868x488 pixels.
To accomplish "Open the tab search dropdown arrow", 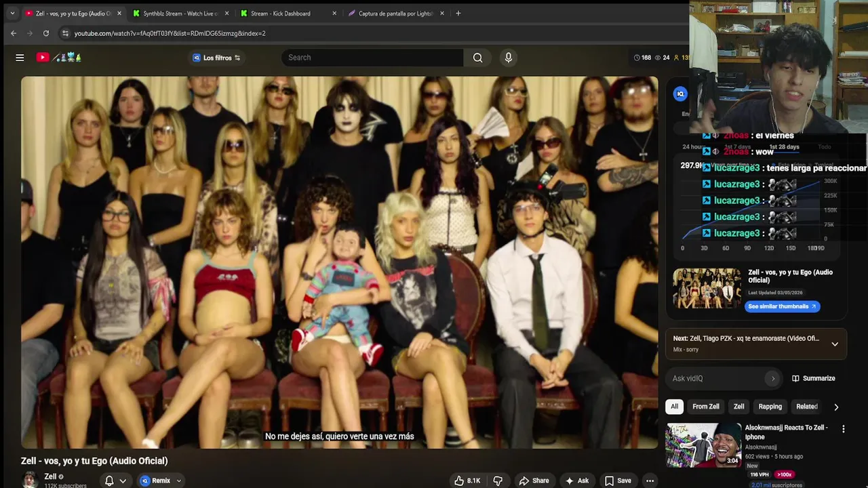I will (x=12, y=13).
